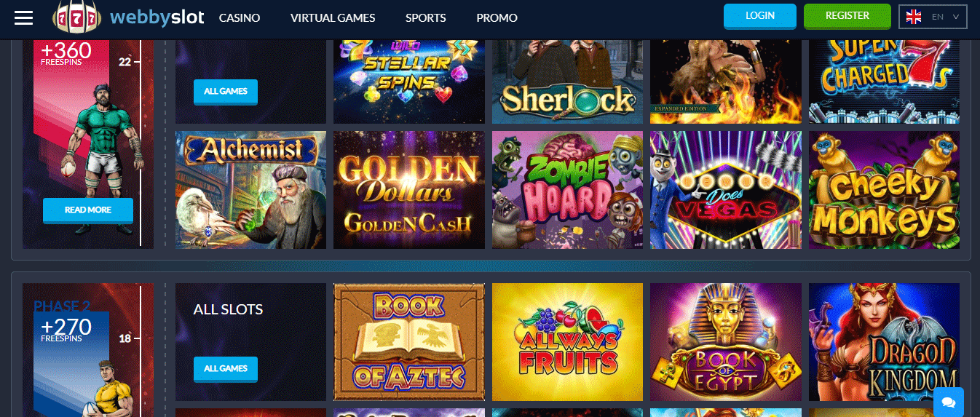Image resolution: width=980 pixels, height=417 pixels.
Task: Click ALL GAMES button under ALL SLOTS
Action: (226, 369)
